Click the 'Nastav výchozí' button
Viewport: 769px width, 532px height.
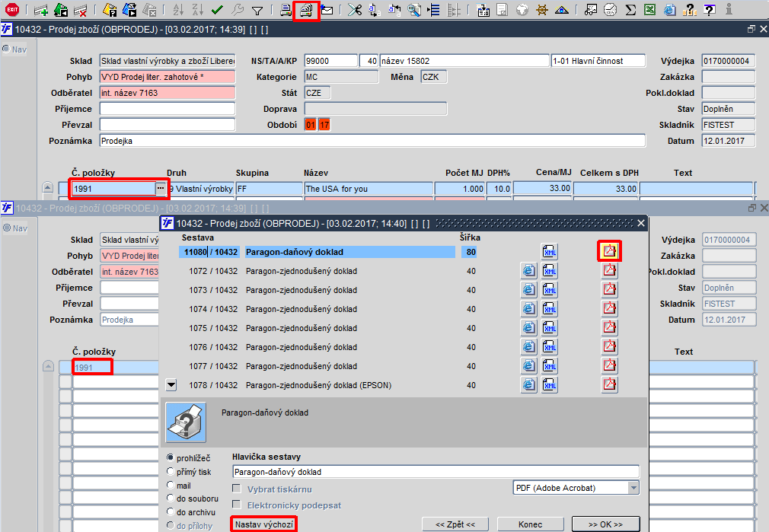tap(264, 524)
